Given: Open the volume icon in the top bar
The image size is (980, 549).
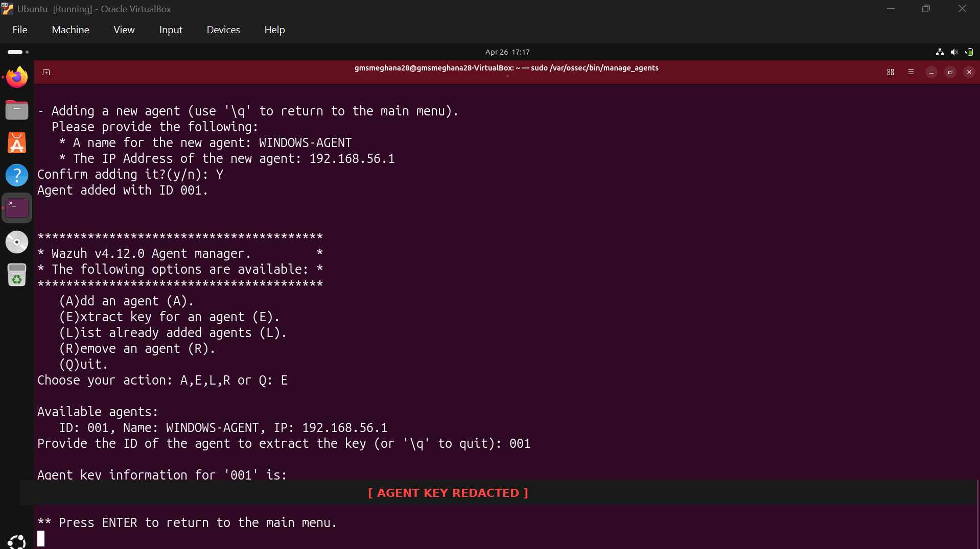Looking at the screenshot, I should [x=954, y=52].
